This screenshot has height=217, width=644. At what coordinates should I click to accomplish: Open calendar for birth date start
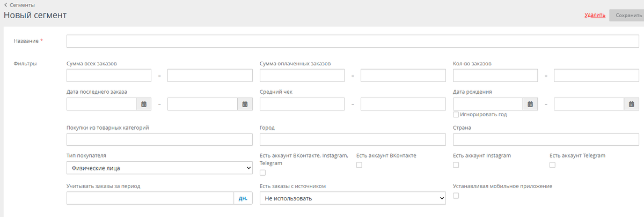[x=530, y=104]
